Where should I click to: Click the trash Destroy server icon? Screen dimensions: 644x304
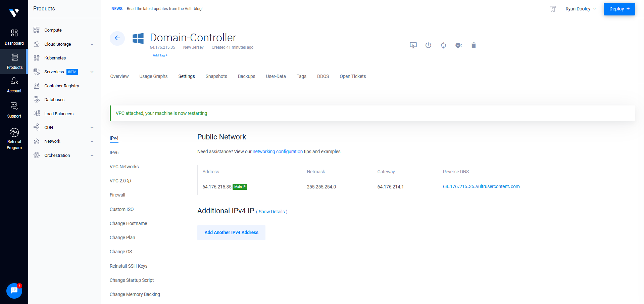(x=474, y=45)
